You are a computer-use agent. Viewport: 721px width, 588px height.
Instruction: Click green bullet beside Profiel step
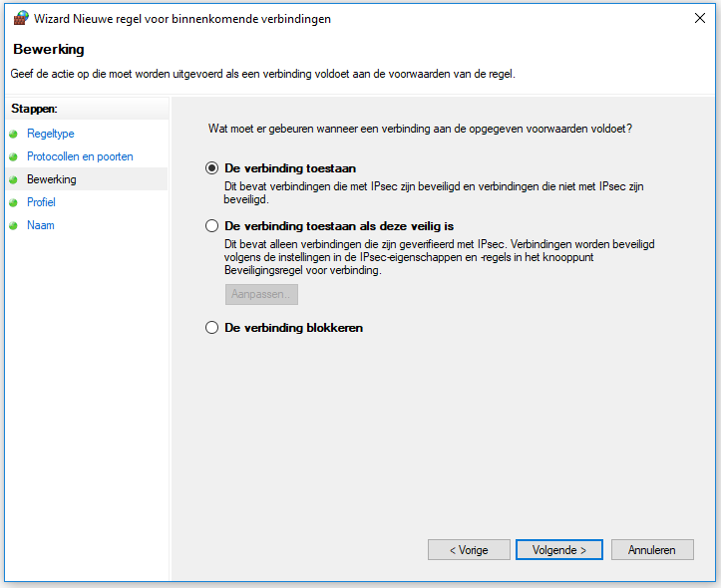tap(13, 202)
